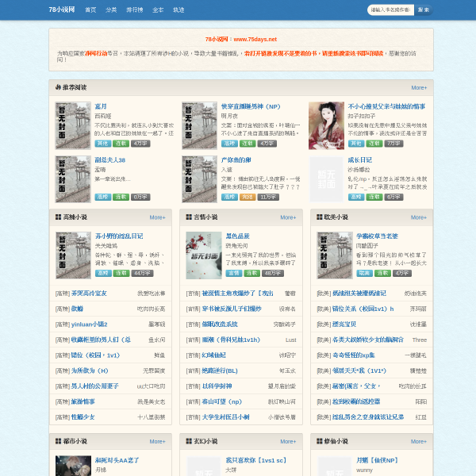476x476 pixels.
Task: Open the 言情 row 幻域仙妃
Action: click(213, 355)
